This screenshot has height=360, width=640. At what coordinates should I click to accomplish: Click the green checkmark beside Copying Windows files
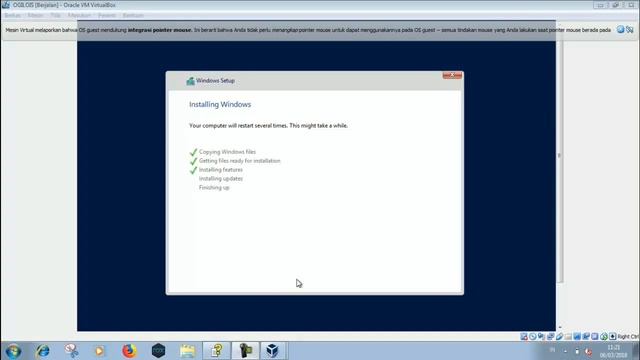point(193,152)
